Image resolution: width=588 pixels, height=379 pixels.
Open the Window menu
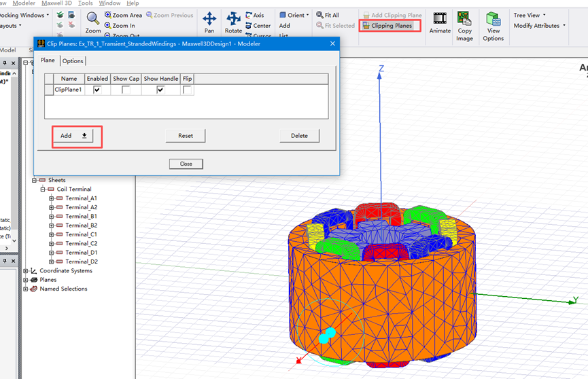(109, 3)
